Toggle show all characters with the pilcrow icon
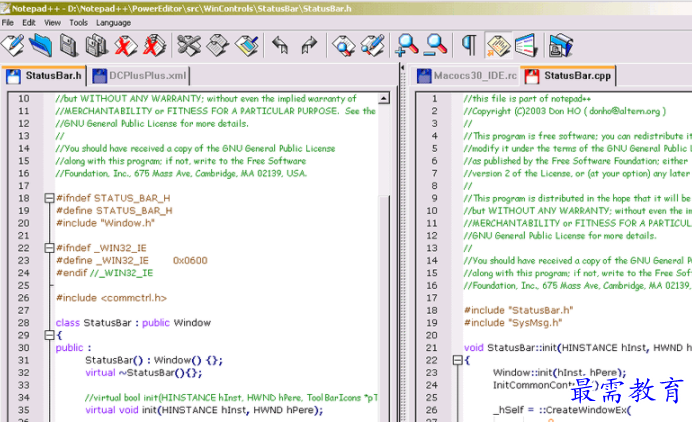The image size is (692, 422). coord(469,45)
